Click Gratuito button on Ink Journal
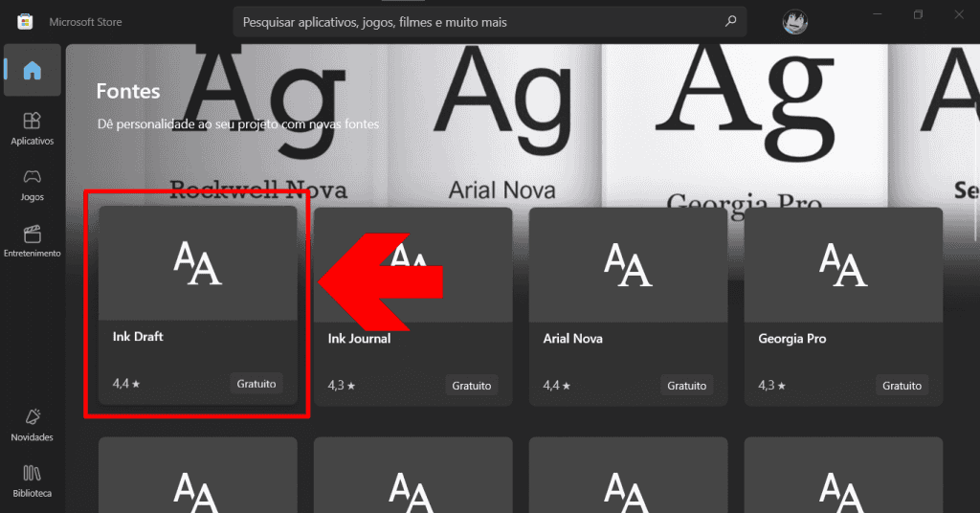 [471, 386]
